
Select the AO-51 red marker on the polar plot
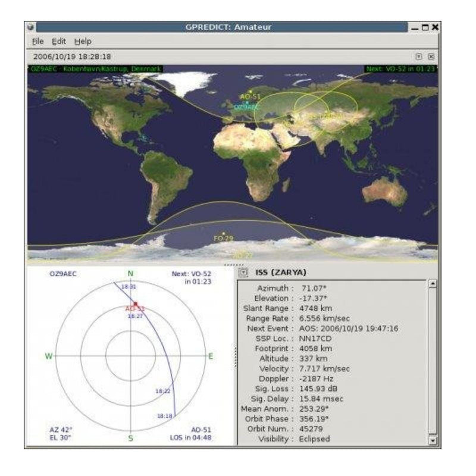point(136,304)
